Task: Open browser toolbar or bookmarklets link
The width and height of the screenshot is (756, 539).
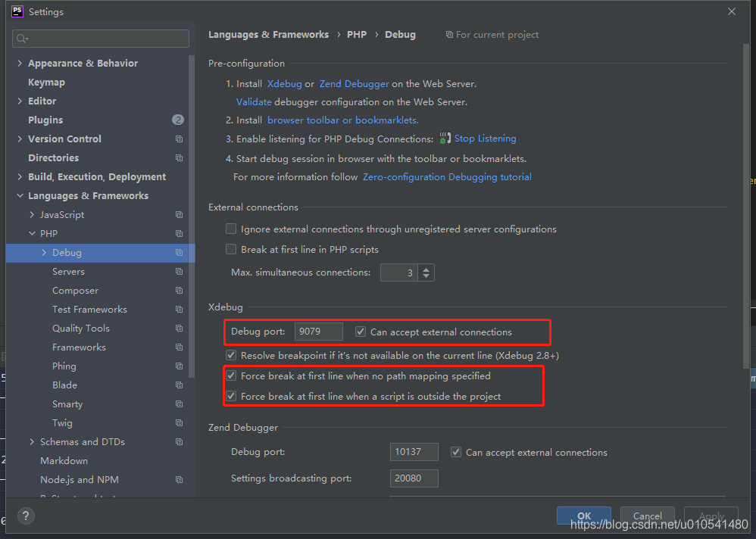Action: click(x=343, y=120)
